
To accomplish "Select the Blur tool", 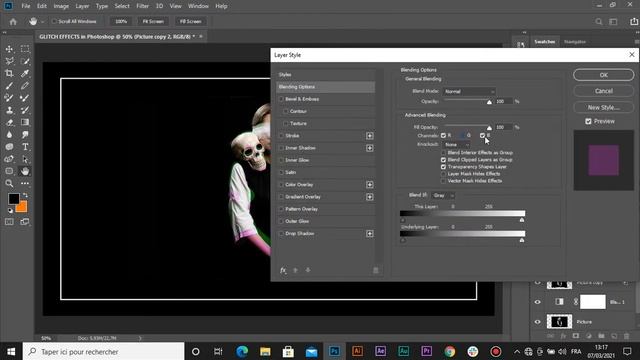I will [x=9, y=135].
